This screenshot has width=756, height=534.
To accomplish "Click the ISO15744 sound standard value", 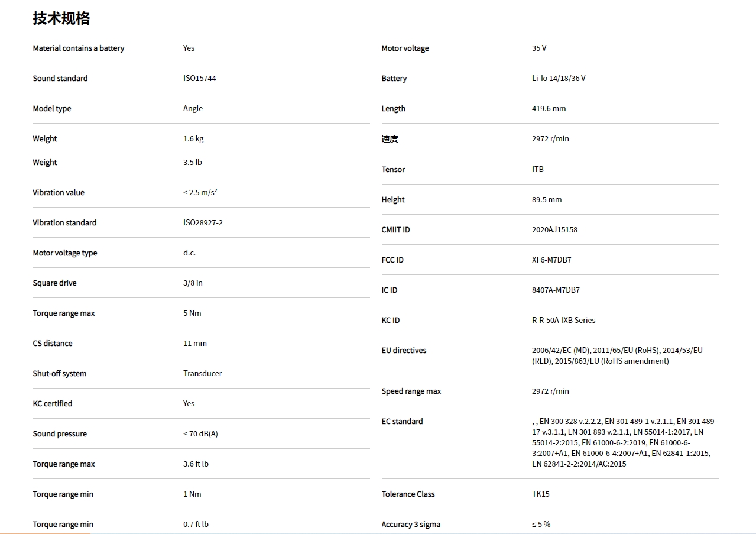I will (x=199, y=78).
